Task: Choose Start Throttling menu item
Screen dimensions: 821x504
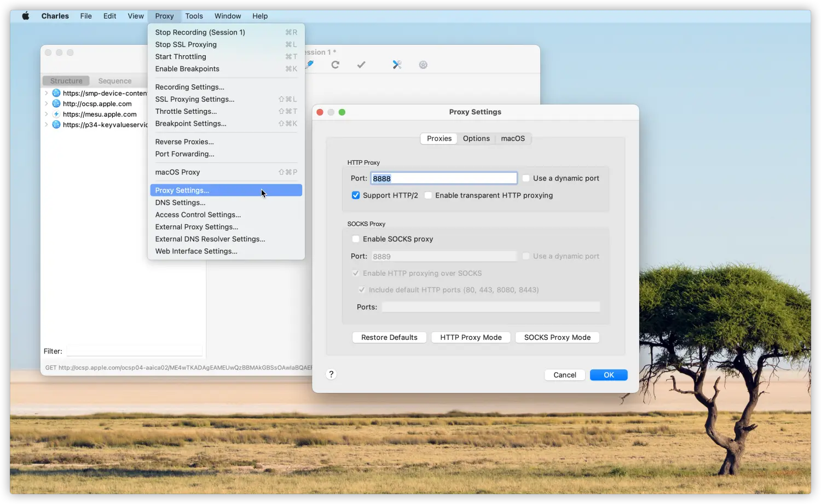Action: [226, 56]
